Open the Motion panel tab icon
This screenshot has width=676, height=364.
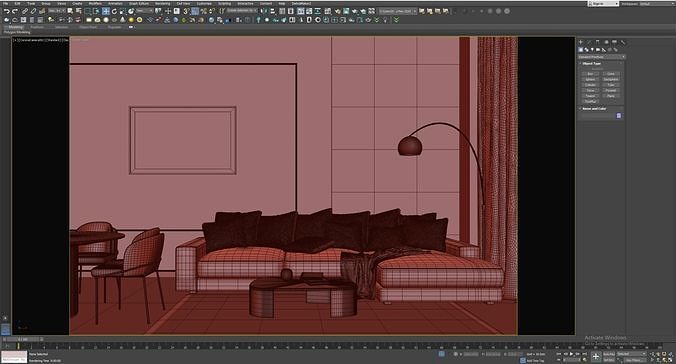(606, 42)
